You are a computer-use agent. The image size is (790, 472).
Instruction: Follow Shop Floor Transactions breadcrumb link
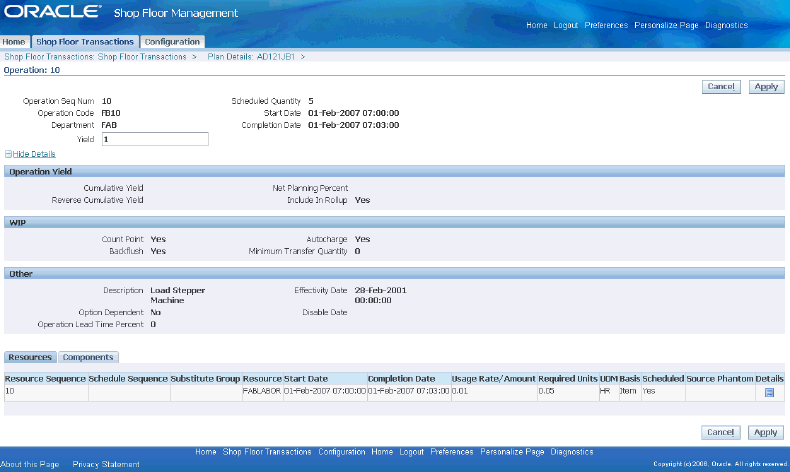pyautogui.click(x=95, y=57)
